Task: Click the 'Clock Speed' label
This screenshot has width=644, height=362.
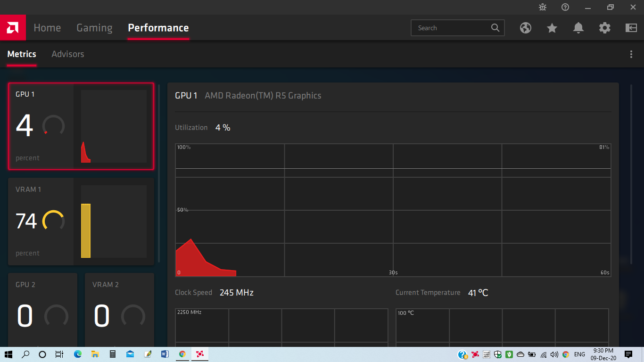Action: (x=193, y=293)
